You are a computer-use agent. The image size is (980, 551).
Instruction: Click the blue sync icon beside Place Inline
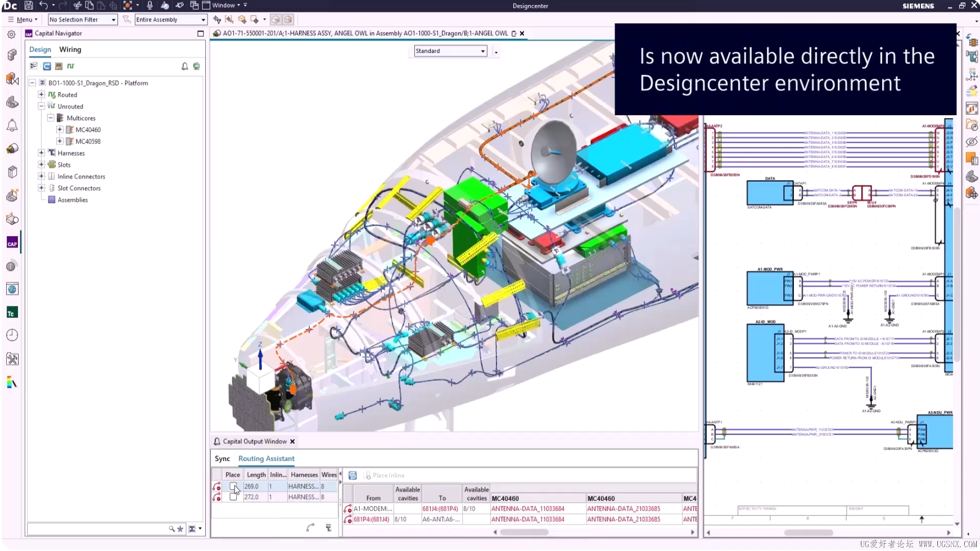point(353,476)
